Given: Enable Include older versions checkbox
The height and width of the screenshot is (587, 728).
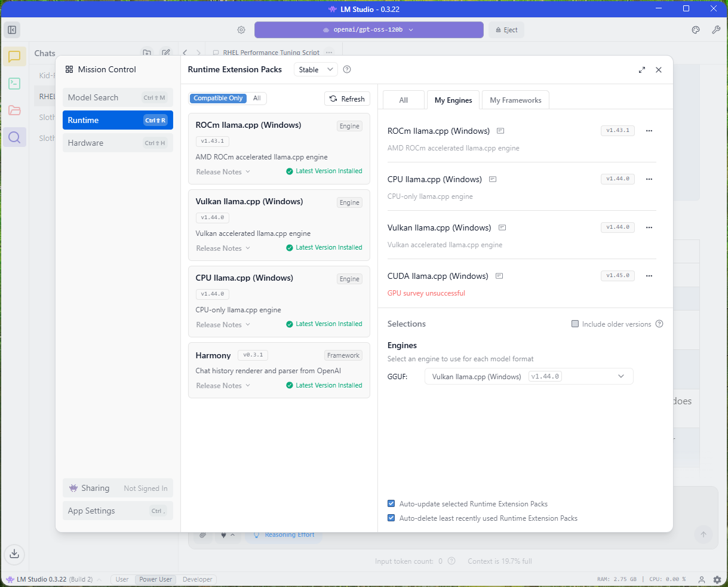Looking at the screenshot, I should [575, 324].
